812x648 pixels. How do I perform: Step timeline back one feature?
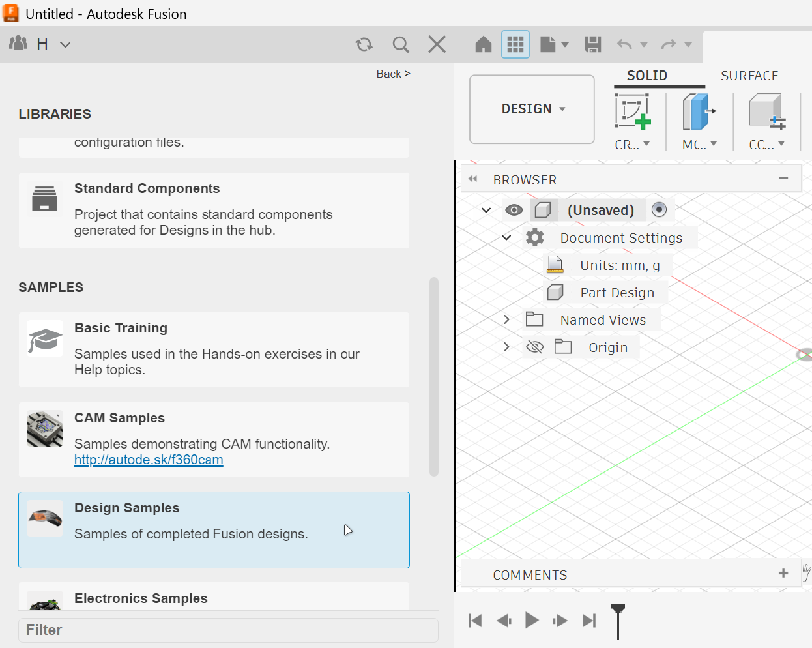(x=504, y=621)
